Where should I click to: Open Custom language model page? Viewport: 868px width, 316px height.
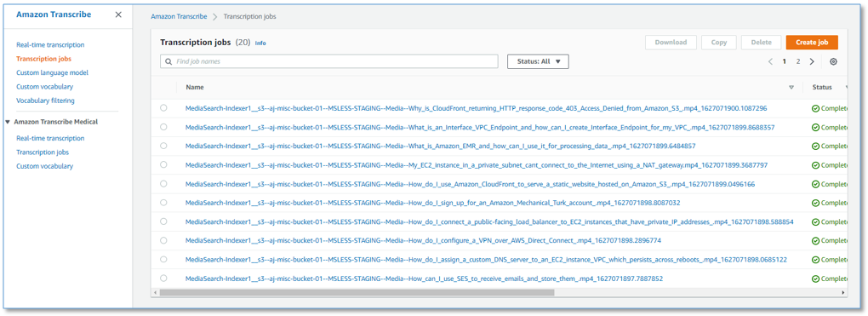[52, 72]
